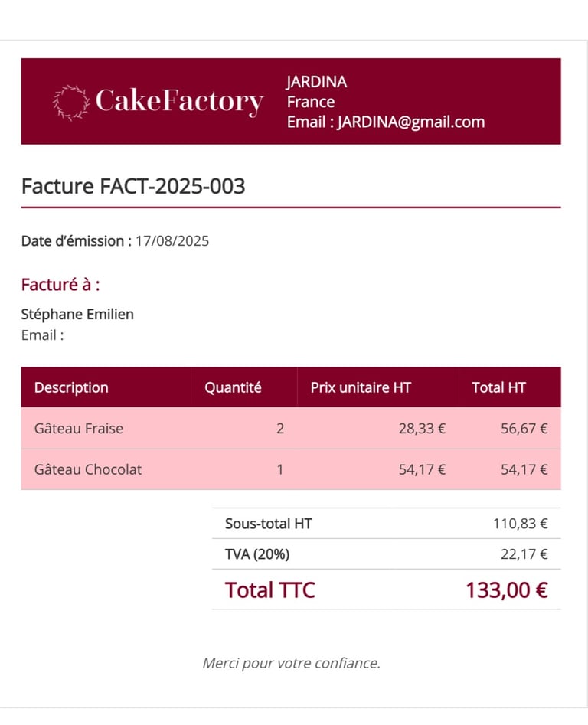This screenshot has height=725, width=588.
Task: Click the invoice title FACT-2025-003
Action: point(133,186)
